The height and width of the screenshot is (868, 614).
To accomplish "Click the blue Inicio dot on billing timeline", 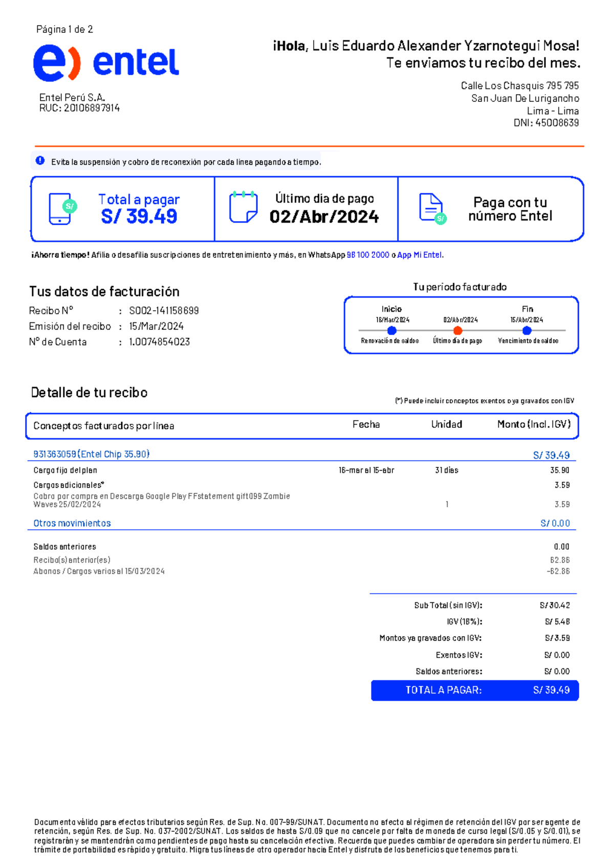I will (x=392, y=331).
